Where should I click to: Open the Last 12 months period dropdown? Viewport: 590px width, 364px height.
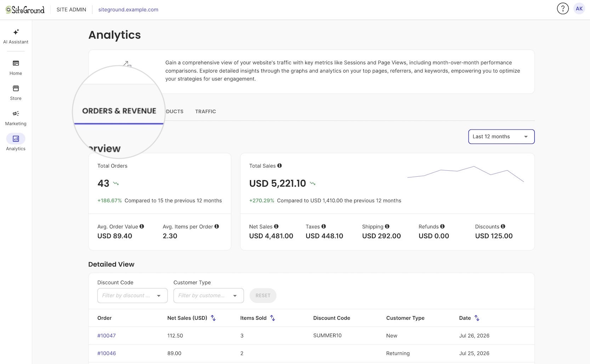click(501, 137)
